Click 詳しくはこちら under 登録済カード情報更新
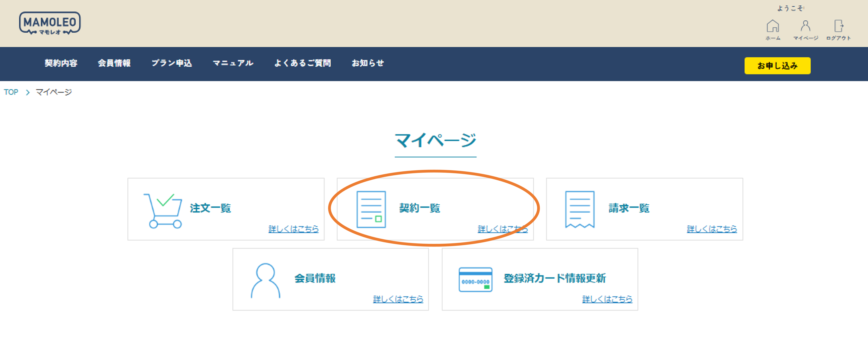The image size is (868, 342). (x=607, y=299)
